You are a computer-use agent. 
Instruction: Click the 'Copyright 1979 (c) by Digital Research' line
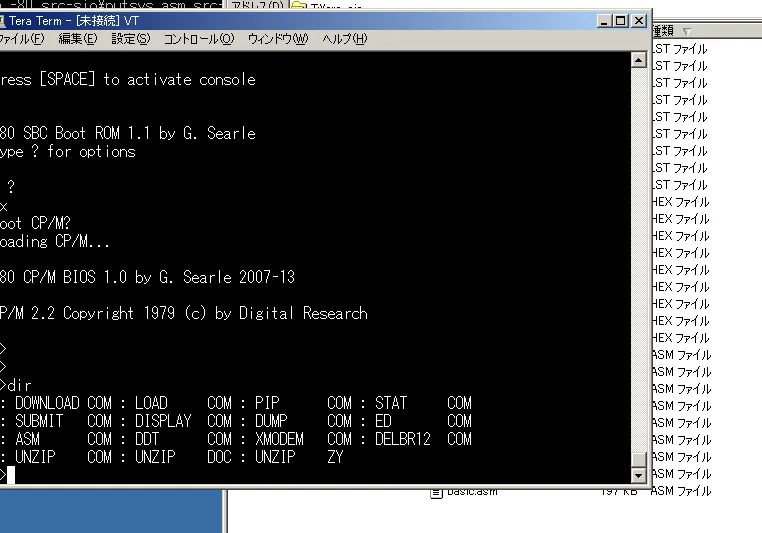184,313
